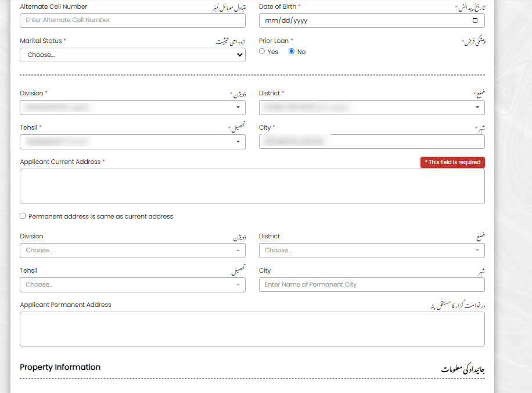Expand the current address Division dropdown

(132, 108)
